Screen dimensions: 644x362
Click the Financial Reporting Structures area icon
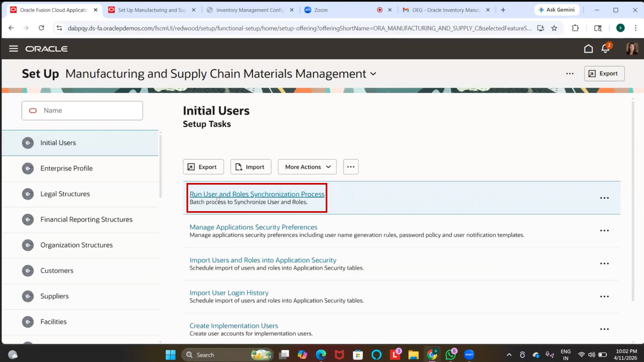click(x=28, y=220)
